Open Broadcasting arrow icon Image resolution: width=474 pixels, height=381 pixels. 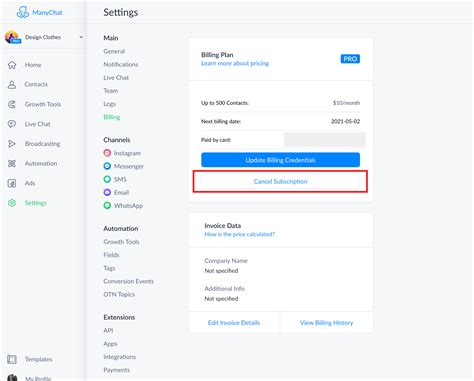point(12,144)
